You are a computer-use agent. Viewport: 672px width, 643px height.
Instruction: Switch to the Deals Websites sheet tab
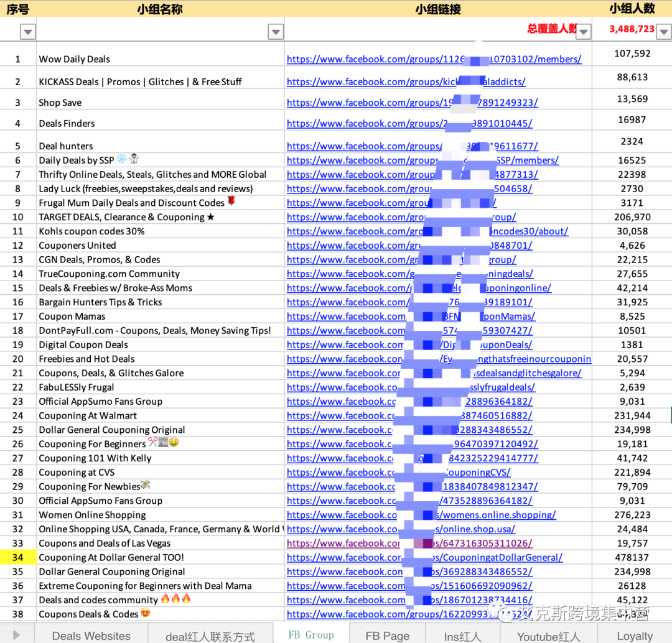point(91,636)
